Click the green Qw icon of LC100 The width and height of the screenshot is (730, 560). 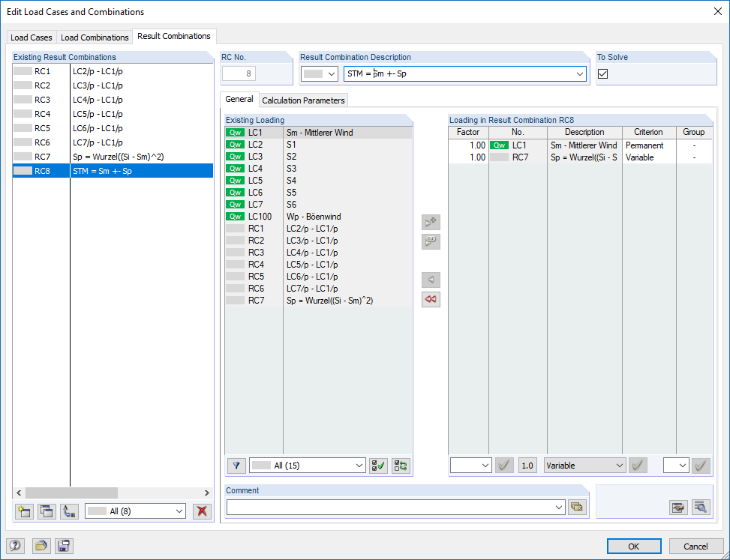coord(235,217)
